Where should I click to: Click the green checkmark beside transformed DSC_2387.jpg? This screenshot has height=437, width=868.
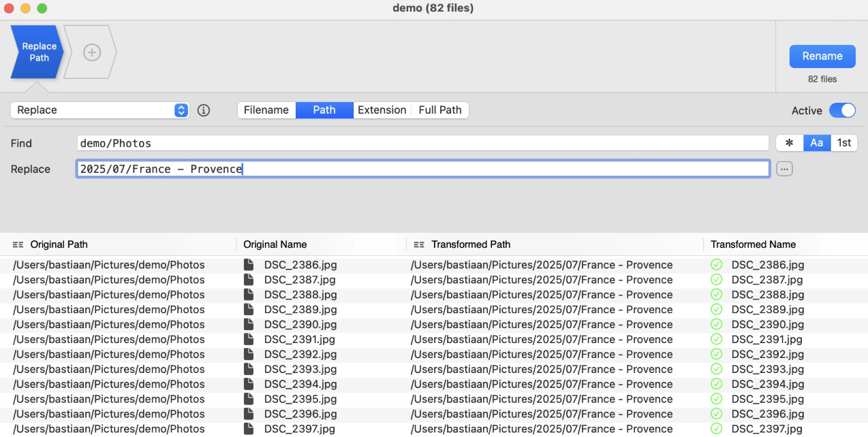[x=716, y=280]
